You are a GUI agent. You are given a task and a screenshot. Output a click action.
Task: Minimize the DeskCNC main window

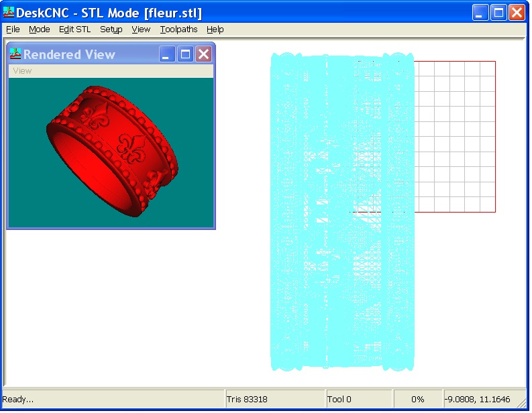(480, 13)
